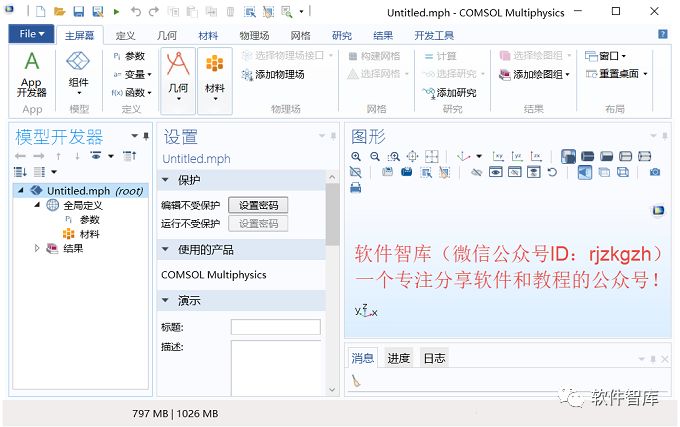Screen dimensions: 680x427
Task: Click the default 3D view axes icon
Action: click(464, 156)
